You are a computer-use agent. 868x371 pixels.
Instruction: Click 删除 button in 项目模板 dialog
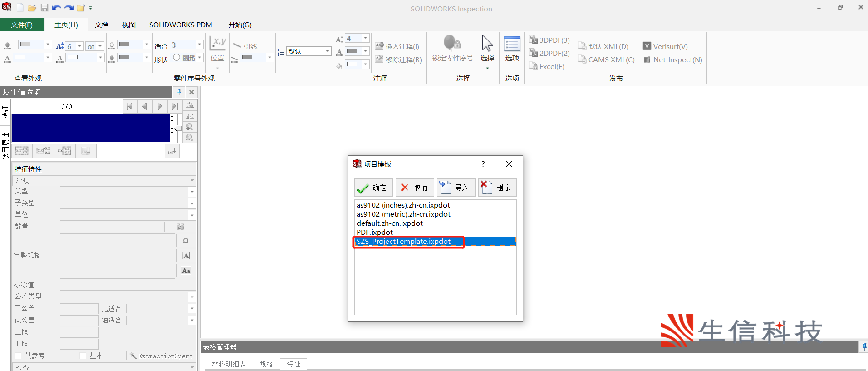coord(497,188)
